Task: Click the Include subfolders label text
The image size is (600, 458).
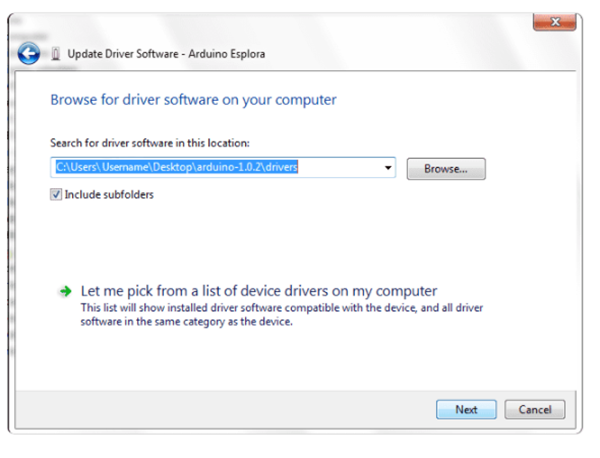Action: (108, 195)
